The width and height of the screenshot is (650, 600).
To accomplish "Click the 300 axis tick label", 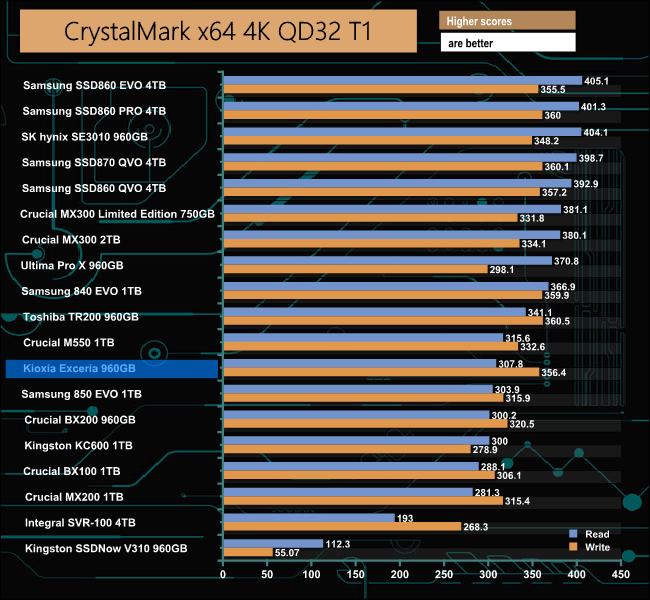I will point(488,574).
